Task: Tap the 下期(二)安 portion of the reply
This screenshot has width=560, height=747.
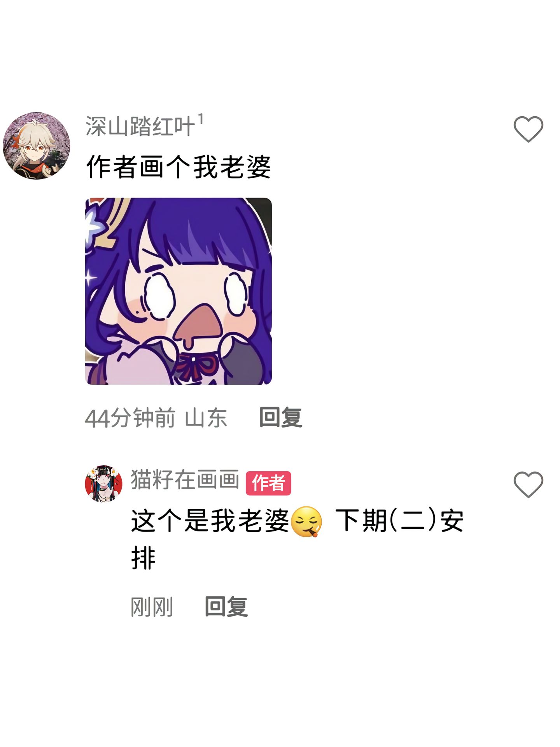Action: coord(400,521)
